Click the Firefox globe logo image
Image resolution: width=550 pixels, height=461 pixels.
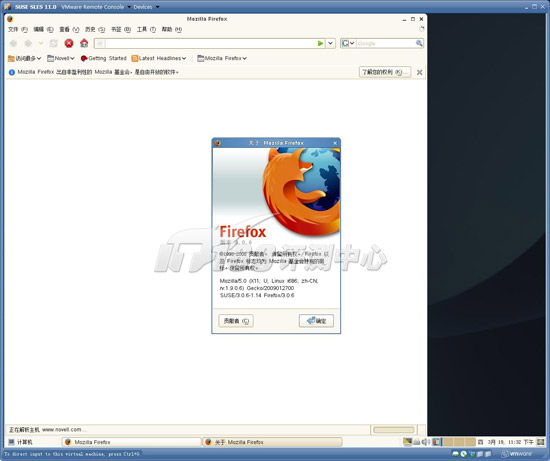[302, 191]
